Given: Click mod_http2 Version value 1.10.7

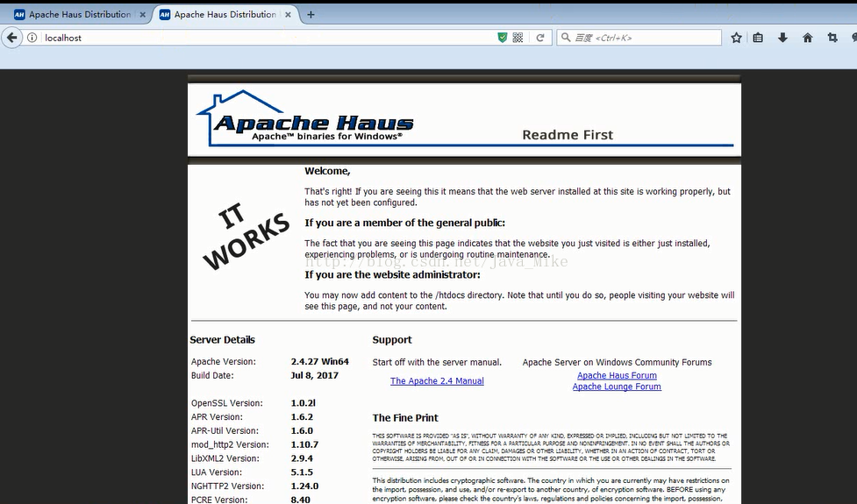Looking at the screenshot, I should pos(304,444).
